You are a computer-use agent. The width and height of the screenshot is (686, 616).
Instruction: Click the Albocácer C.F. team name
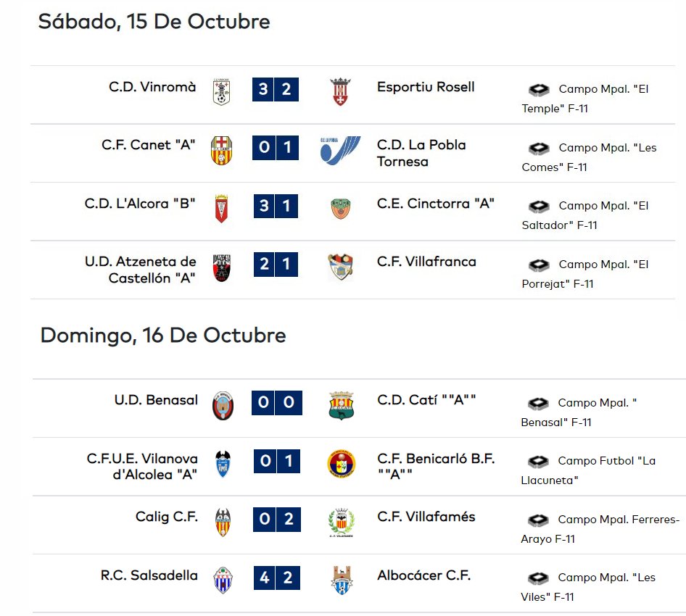tap(424, 575)
